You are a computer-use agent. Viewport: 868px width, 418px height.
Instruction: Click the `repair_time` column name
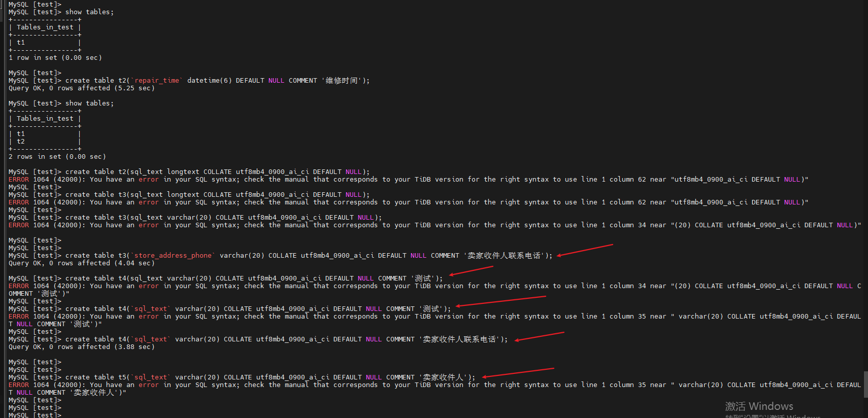[x=156, y=81]
